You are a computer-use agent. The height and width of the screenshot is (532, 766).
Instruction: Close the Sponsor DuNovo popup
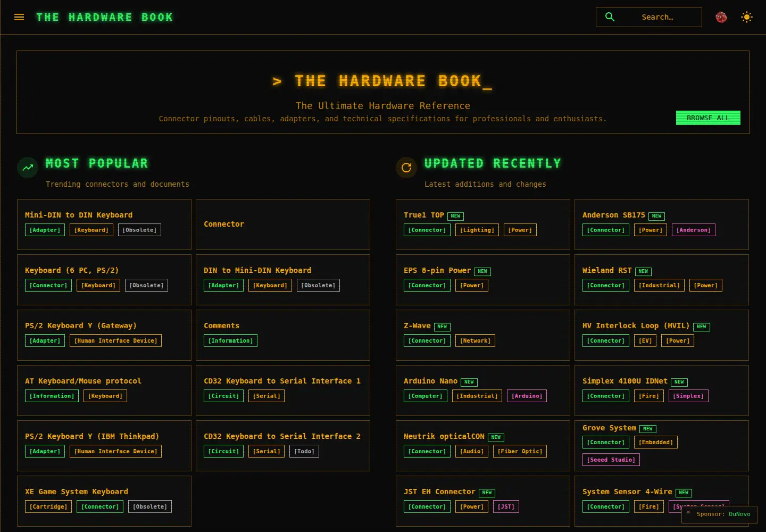[x=688, y=512]
